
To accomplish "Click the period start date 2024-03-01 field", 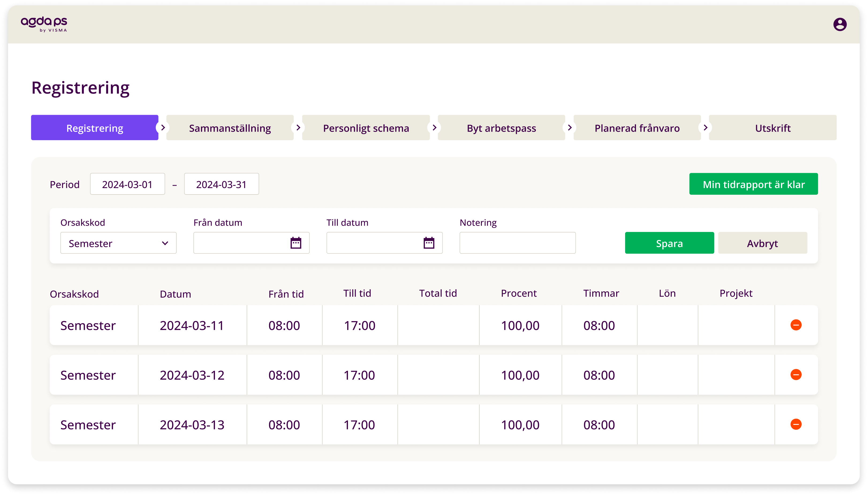I will pyautogui.click(x=127, y=184).
